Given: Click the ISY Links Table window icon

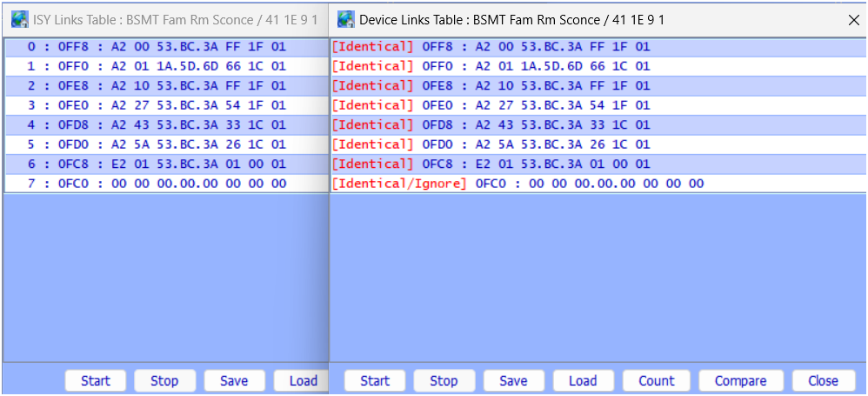Looking at the screenshot, I should 21,19.
